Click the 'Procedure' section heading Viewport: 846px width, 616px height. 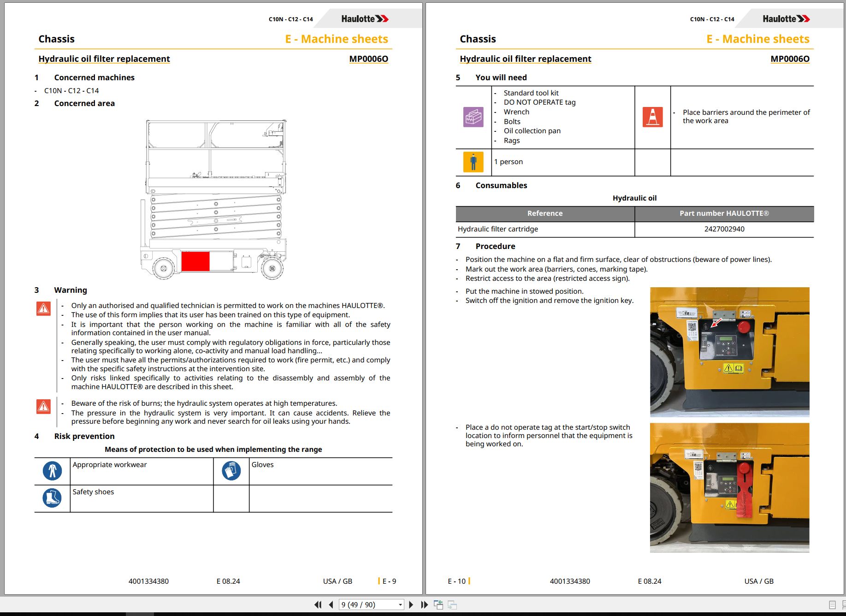[495, 246]
